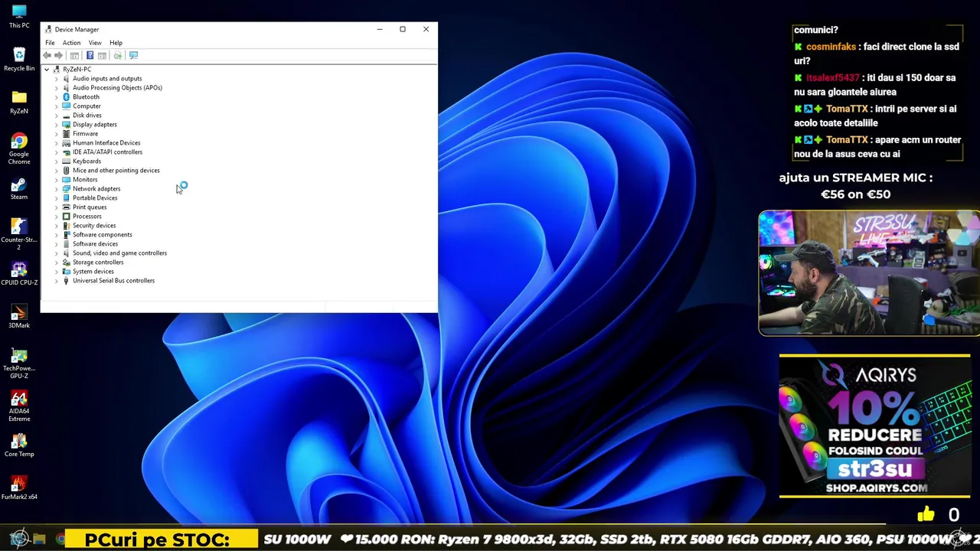Select the Universal Serial Bus controllers icon
The image size is (980, 551).
click(66, 281)
